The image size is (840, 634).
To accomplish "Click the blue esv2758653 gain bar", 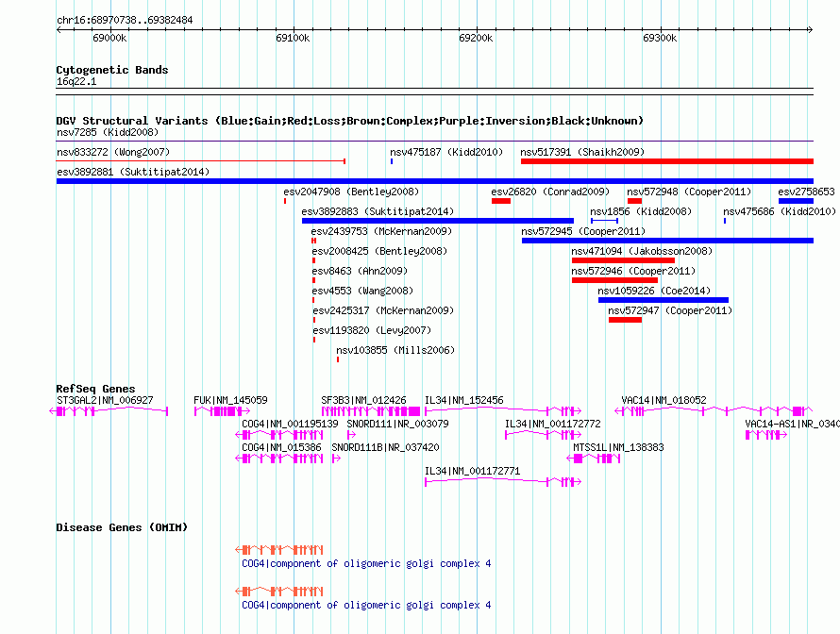I will pos(796,201).
